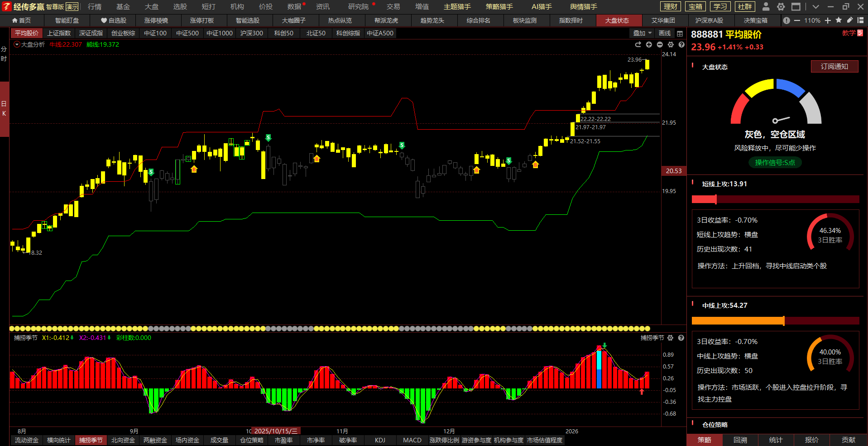Open settings gear in title bar
This screenshot has width=868, height=446.
781,7
